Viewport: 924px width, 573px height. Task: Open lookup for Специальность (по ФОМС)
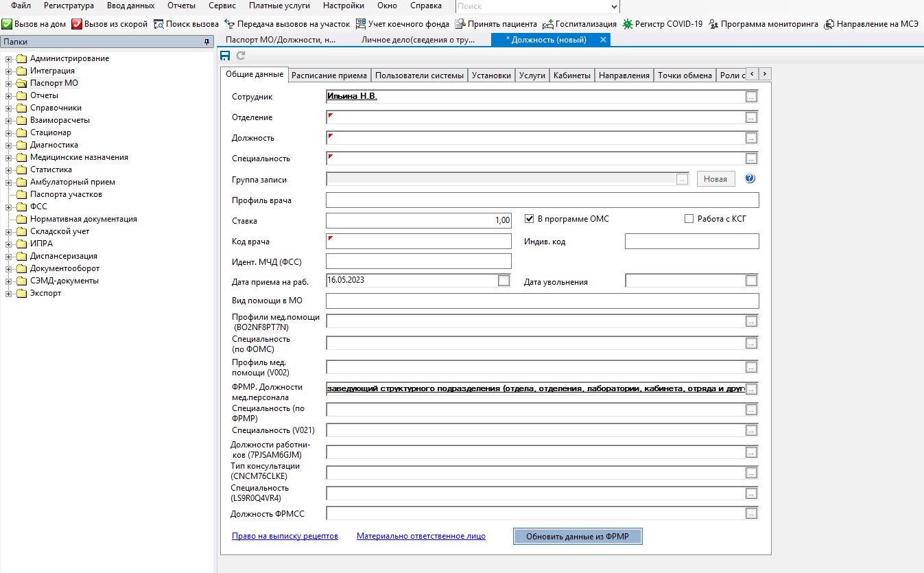click(751, 344)
